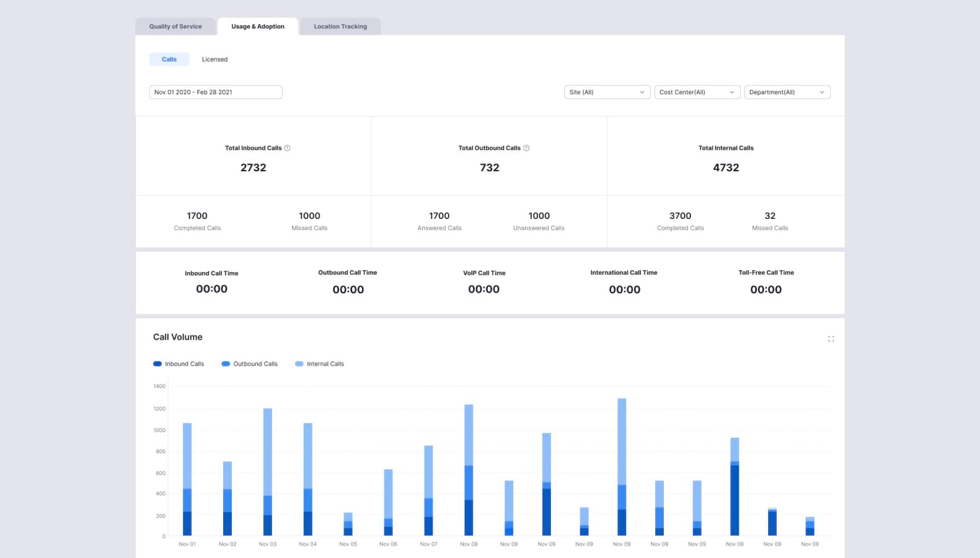
Task: Select the Calls sub-tab button
Action: click(x=169, y=60)
